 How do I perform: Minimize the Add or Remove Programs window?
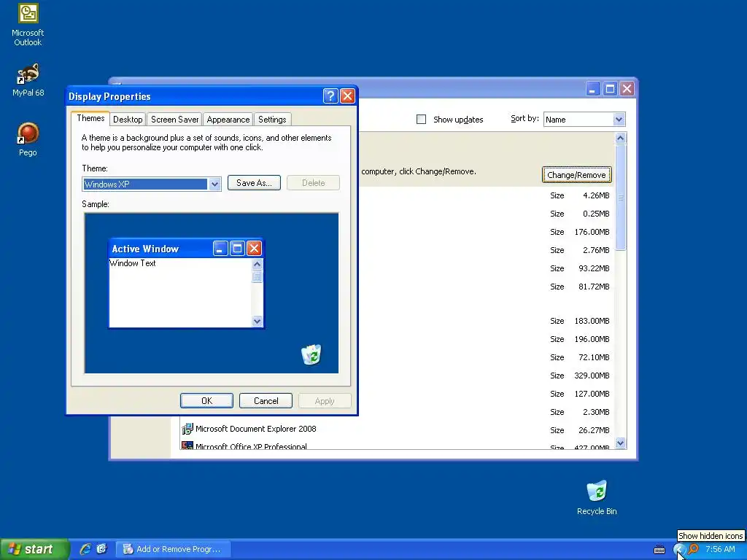point(592,89)
